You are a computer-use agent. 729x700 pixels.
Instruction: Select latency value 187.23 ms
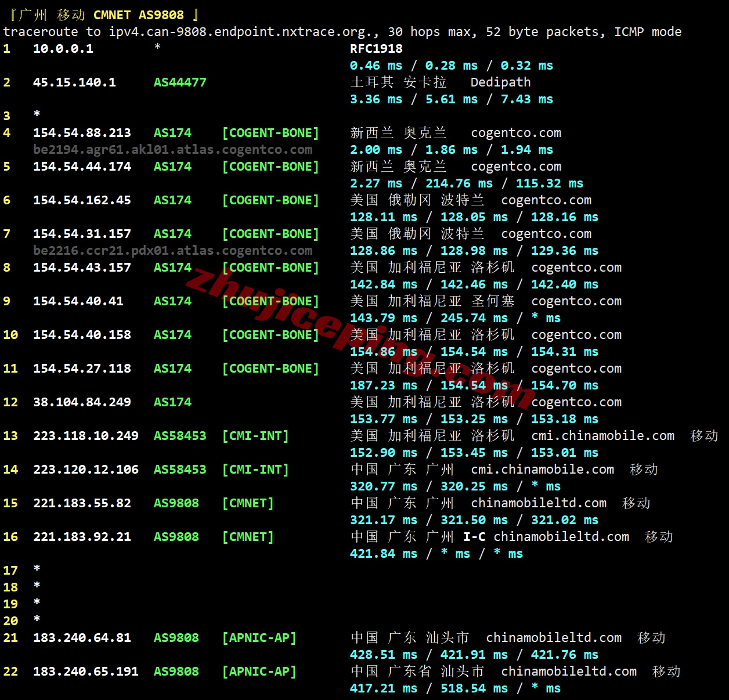click(384, 385)
